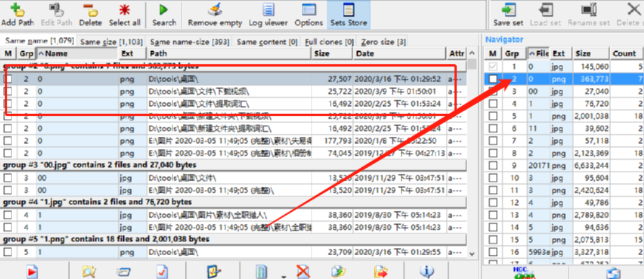Sort Navigator by Size column header
Image resolution: width=644 pixels, height=279 pixels.
pos(590,54)
